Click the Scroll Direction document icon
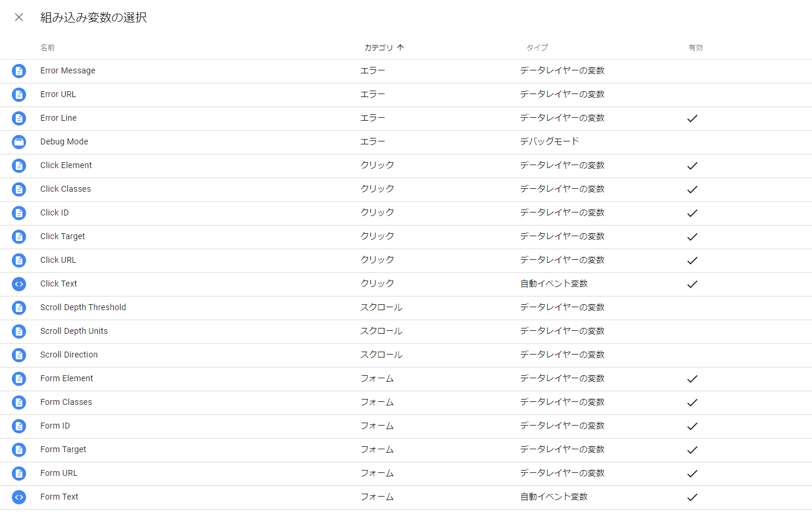This screenshot has width=812, height=512. point(19,355)
